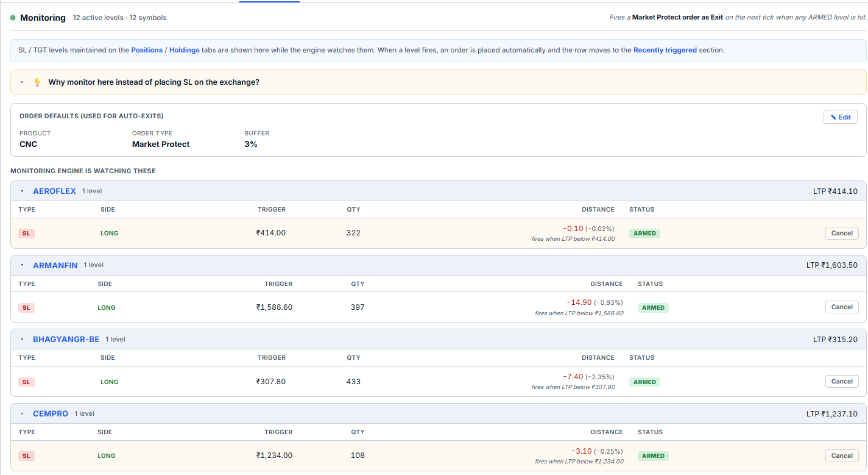
Task: Click the -3.10 (-0.25%) distance value
Action: (597, 451)
